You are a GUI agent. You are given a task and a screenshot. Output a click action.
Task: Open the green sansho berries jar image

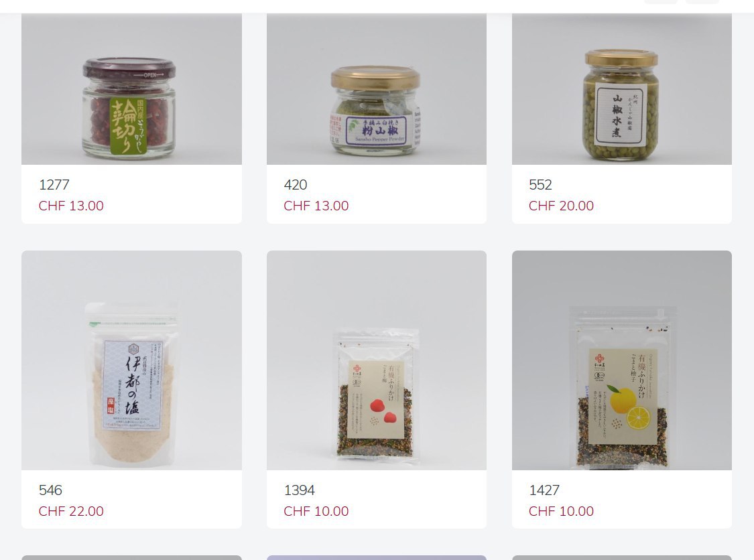coord(622,89)
